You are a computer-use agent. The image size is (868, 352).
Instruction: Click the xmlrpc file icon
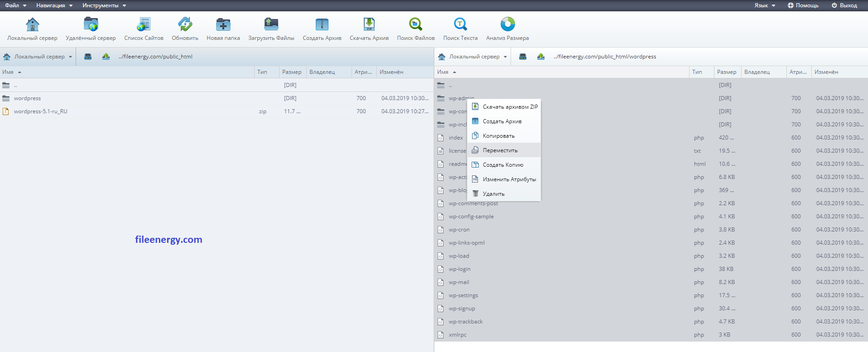[441, 335]
